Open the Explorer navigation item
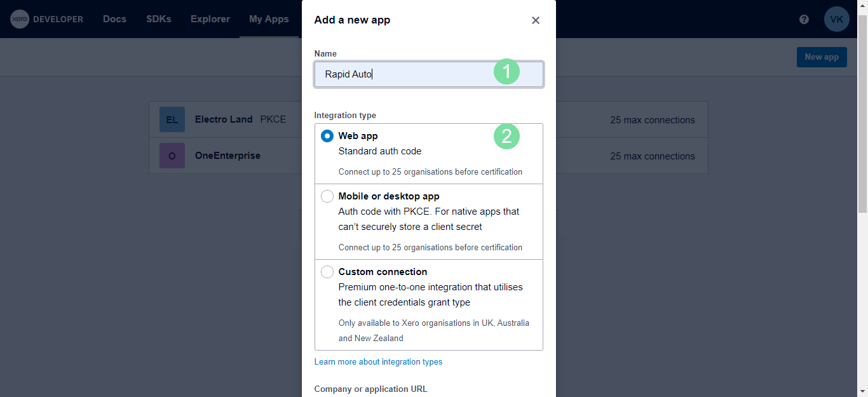 pyautogui.click(x=210, y=19)
